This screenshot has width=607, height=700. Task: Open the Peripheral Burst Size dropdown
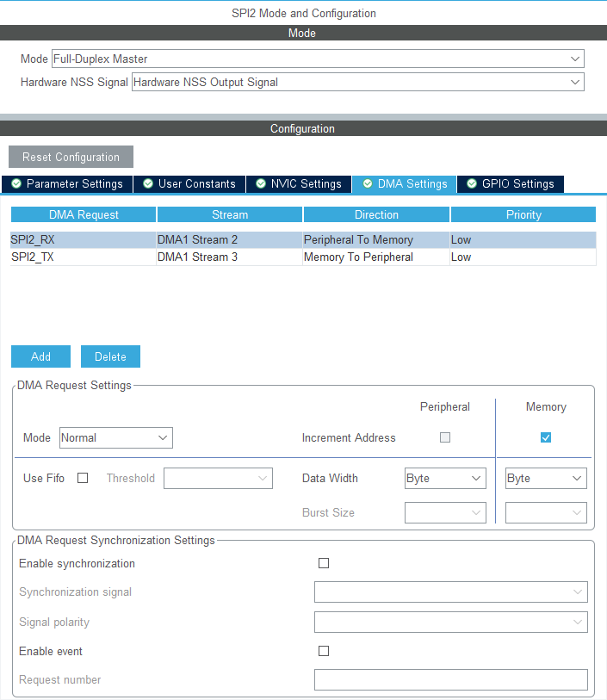(445, 512)
